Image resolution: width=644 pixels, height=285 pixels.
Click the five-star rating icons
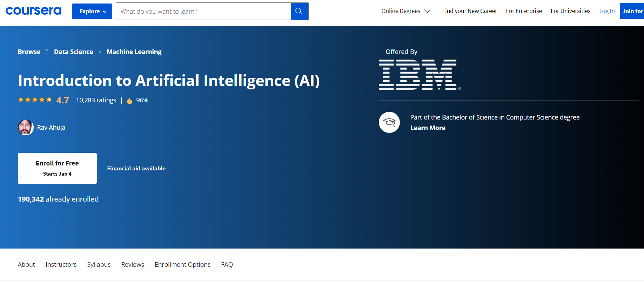35,100
